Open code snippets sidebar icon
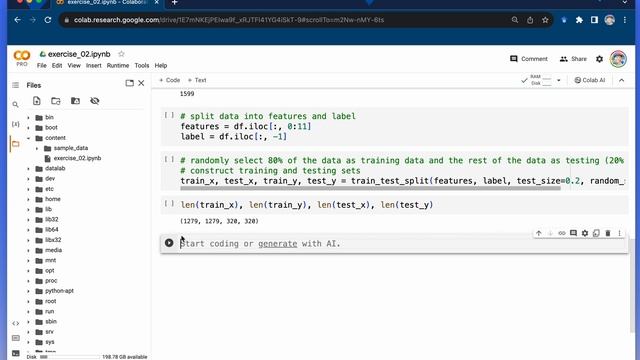 [x=16, y=323]
